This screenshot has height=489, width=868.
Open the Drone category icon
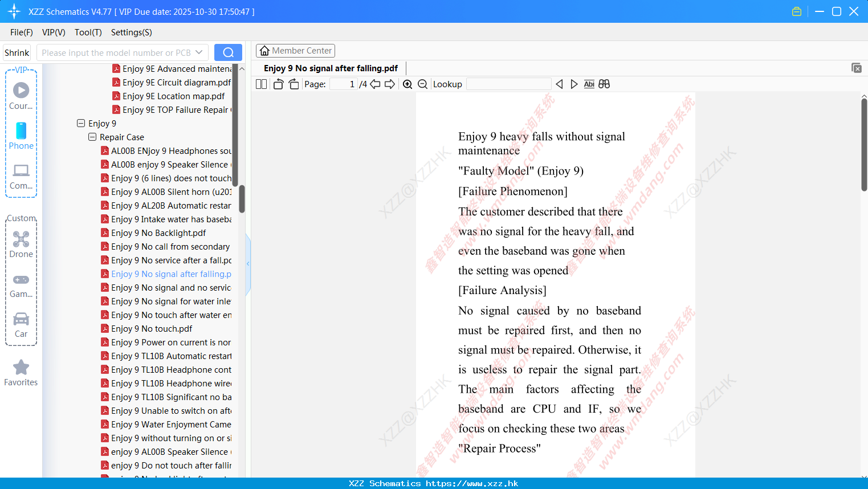coord(21,244)
